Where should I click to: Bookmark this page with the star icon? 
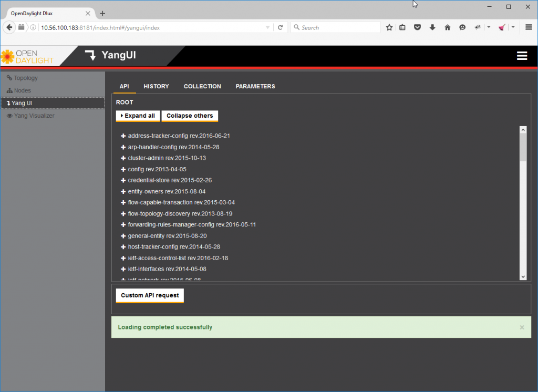click(x=389, y=27)
